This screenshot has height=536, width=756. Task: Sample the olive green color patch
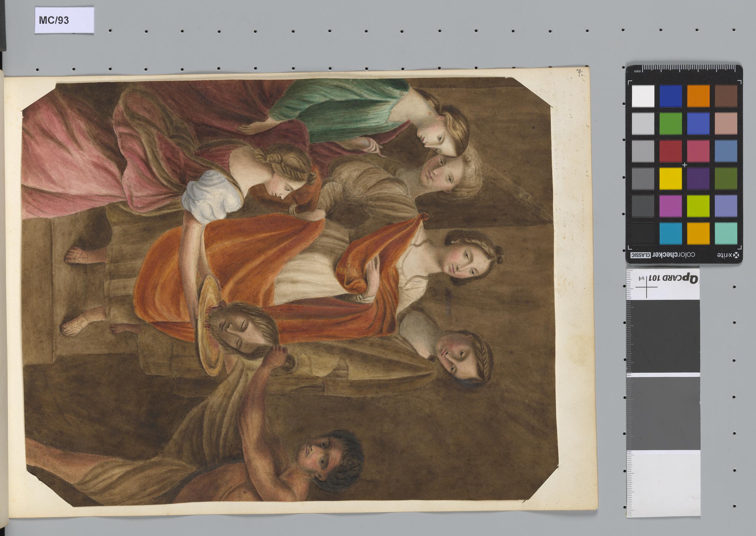pyautogui.click(x=726, y=179)
